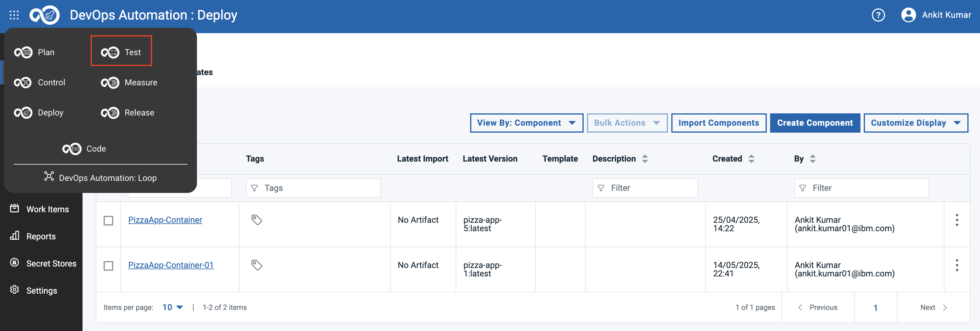
Task: Click the Ankit Kumar user name
Action: coord(947,15)
